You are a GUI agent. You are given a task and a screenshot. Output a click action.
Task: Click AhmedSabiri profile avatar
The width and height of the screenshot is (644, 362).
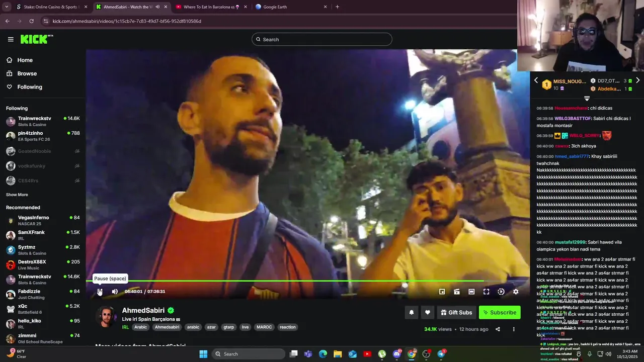(x=106, y=317)
